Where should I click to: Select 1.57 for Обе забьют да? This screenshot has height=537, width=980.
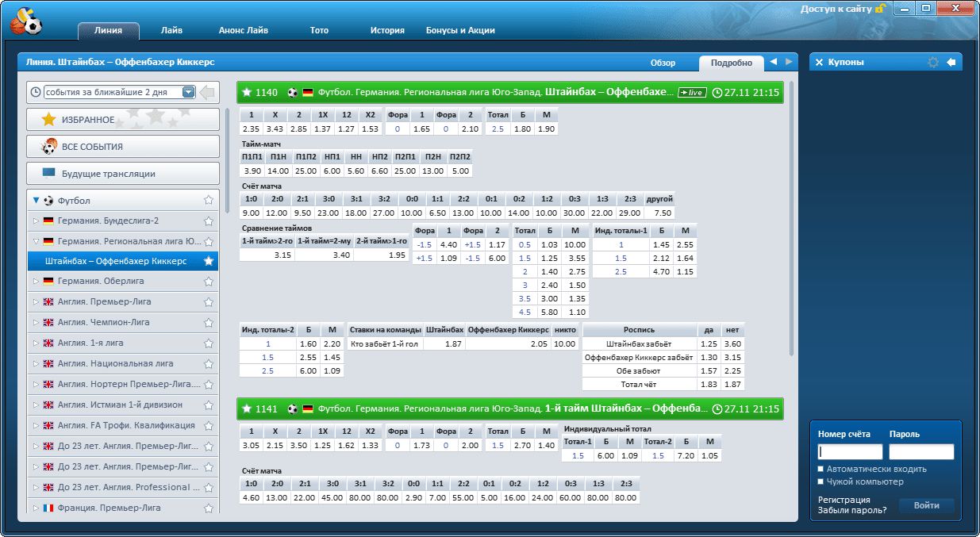tap(709, 371)
